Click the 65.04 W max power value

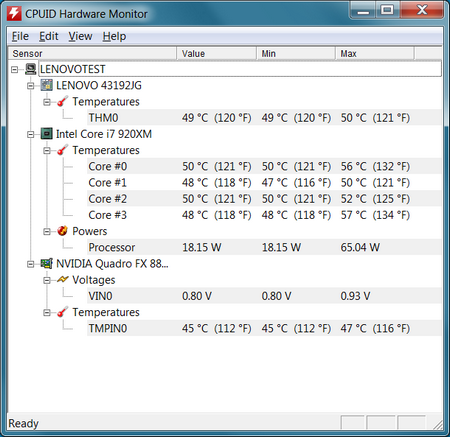tap(360, 247)
